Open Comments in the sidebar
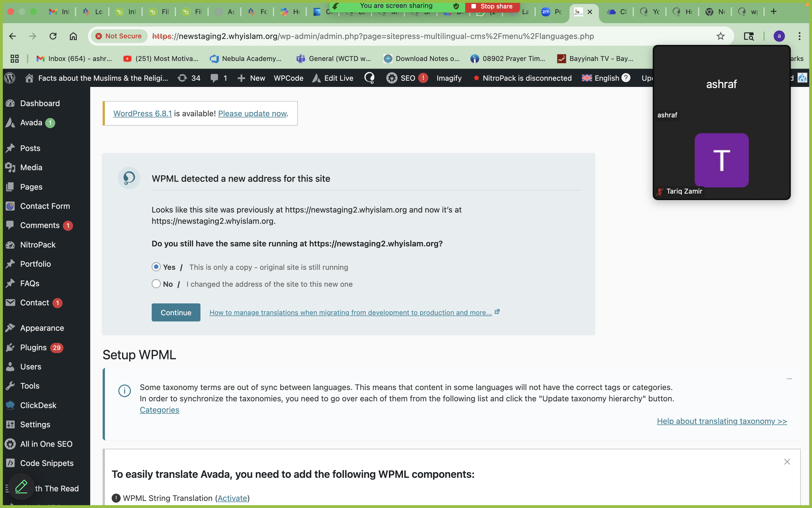 [x=39, y=225]
